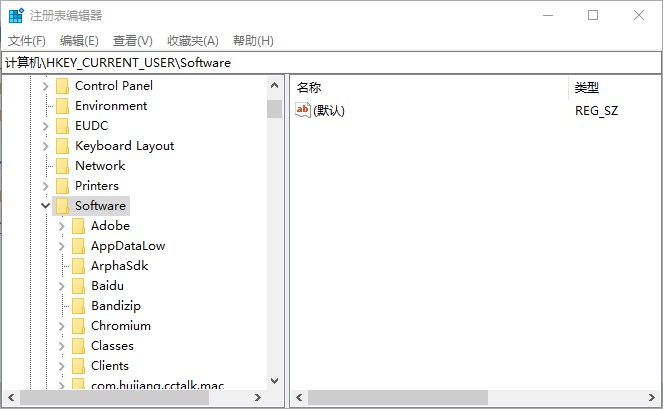The width and height of the screenshot is (663, 409).
Task: Click the 类型 column header
Action: pos(610,87)
